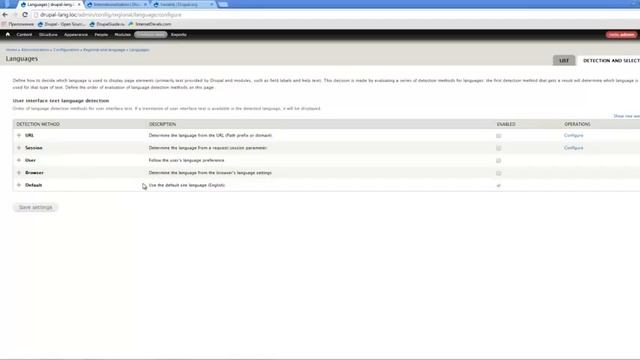Click the browser back arrow
Image resolution: width=640 pixels, height=360 pixels.
[x=5, y=15]
